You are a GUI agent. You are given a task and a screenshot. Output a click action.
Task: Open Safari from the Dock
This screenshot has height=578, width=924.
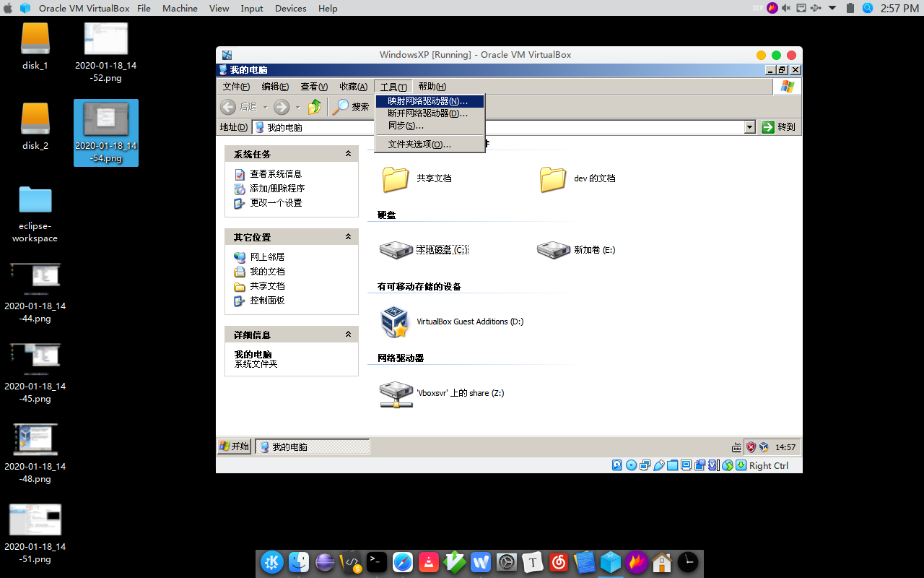(x=403, y=562)
